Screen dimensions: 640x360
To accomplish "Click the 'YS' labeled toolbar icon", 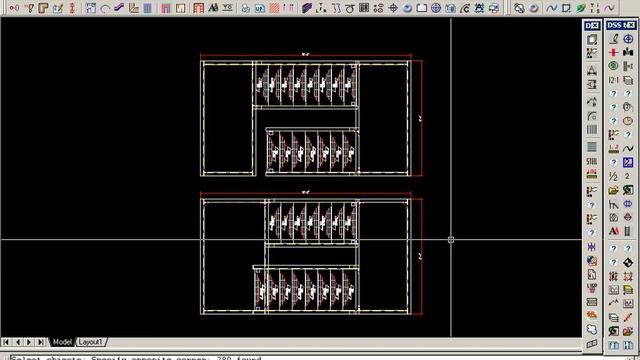I will (227, 8).
